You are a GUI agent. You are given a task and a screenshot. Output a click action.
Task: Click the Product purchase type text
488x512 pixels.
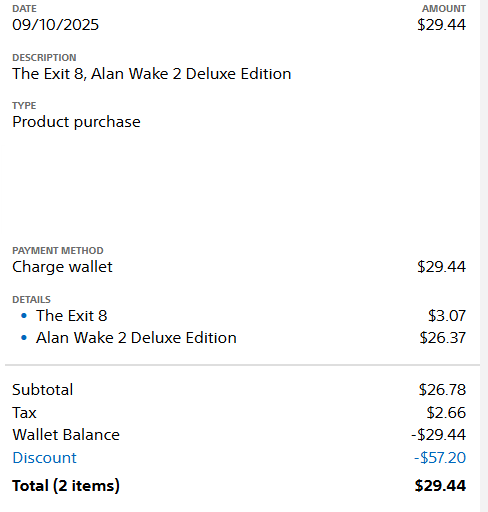coord(76,122)
